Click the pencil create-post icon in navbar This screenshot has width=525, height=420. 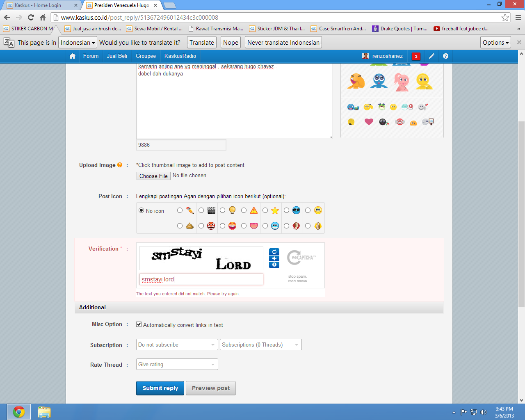(431, 56)
